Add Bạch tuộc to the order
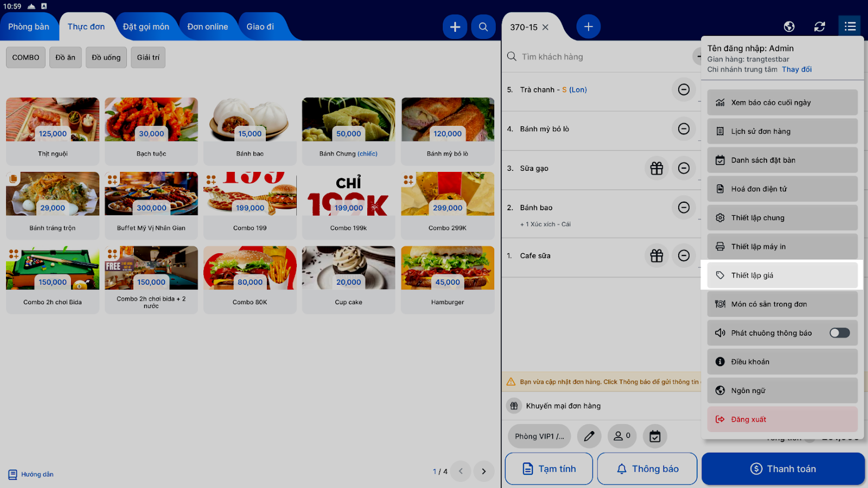The width and height of the screenshot is (868, 488). tap(151, 131)
